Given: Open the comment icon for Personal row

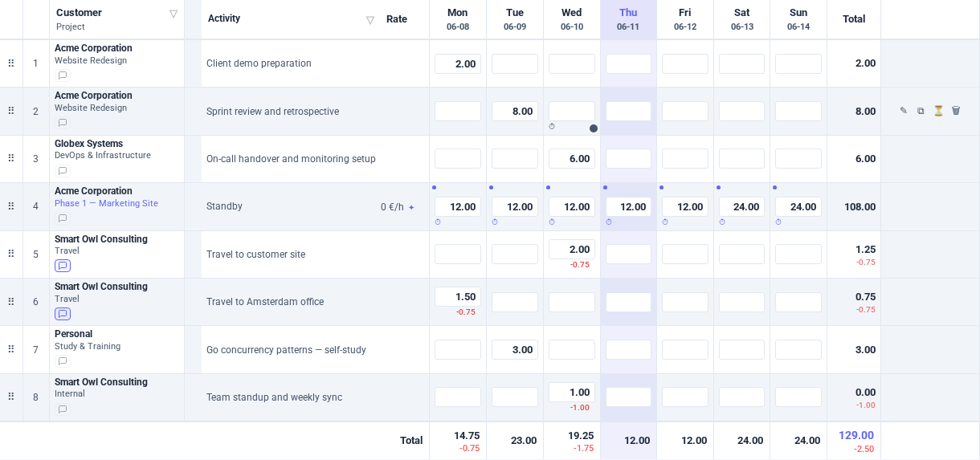Looking at the screenshot, I should point(63,361).
